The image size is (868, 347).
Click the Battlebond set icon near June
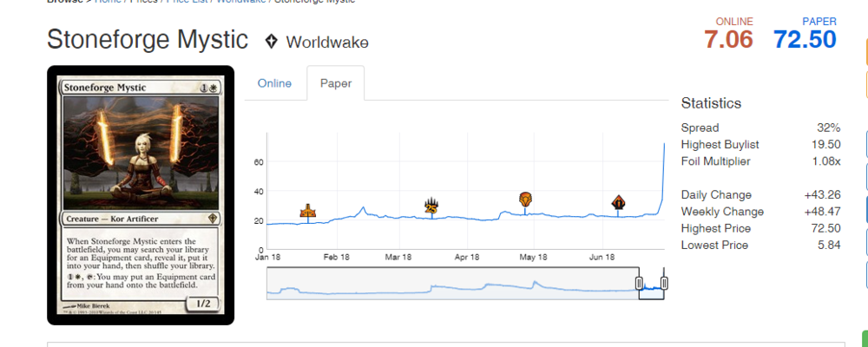(x=618, y=202)
